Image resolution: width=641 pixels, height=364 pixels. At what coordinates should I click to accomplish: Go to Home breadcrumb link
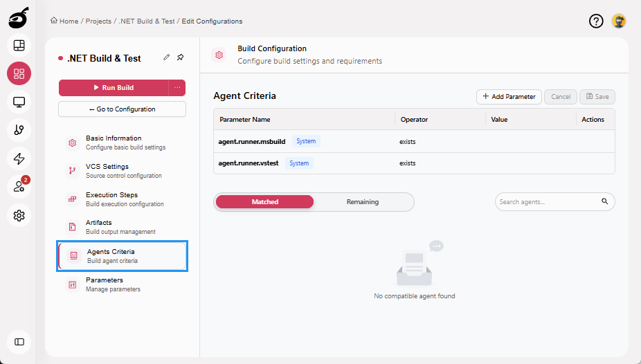69,21
